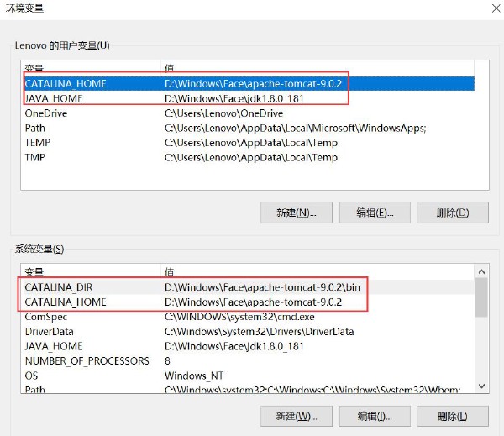Click the processors value 8
This screenshot has height=436, width=504.
pyautogui.click(x=167, y=360)
